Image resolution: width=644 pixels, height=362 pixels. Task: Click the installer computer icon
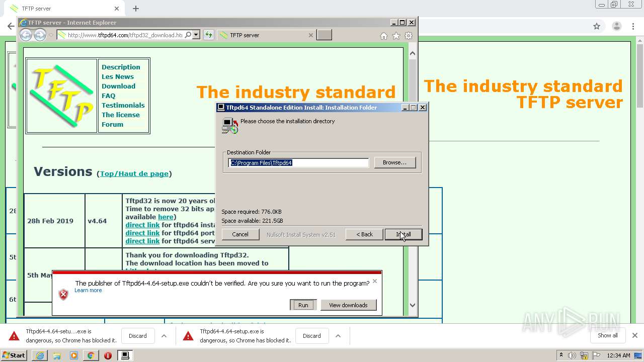pyautogui.click(x=229, y=126)
